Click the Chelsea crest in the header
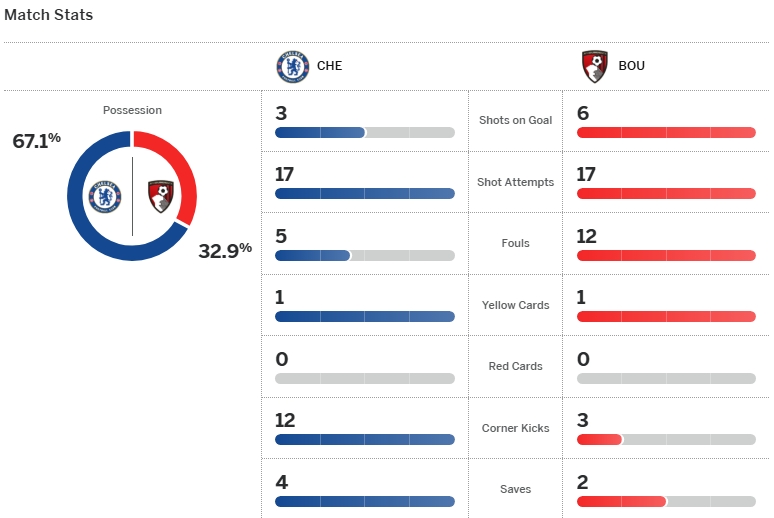 292,67
